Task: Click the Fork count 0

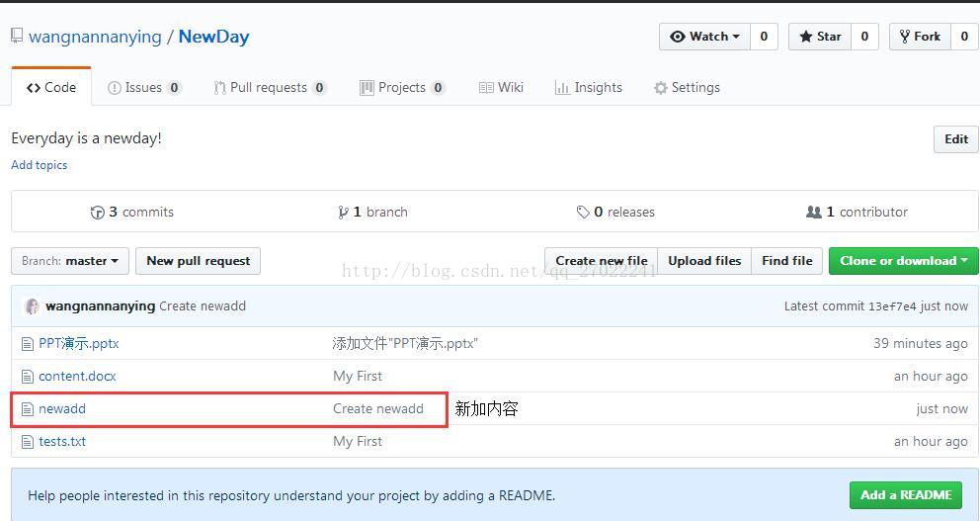Action: click(964, 37)
